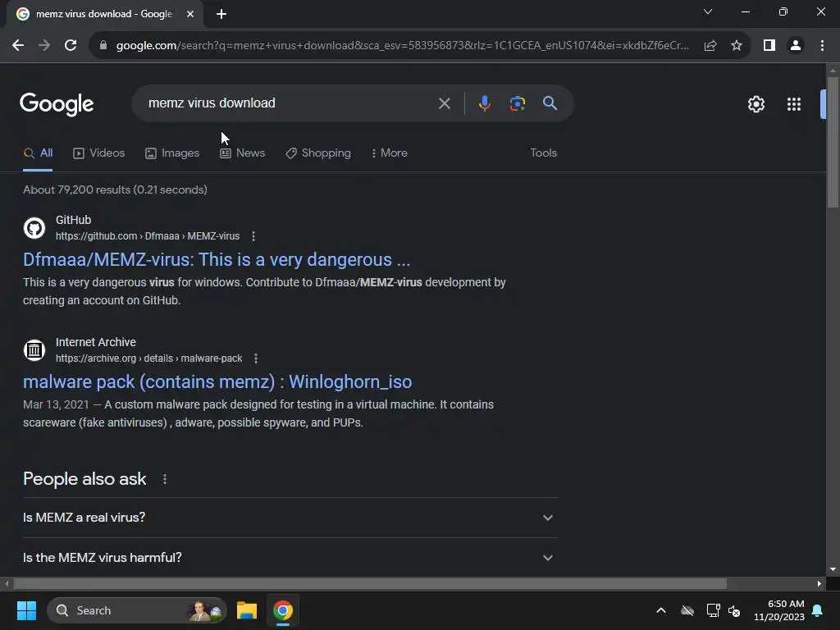Reload the current page
This screenshot has height=630, width=840.
pyautogui.click(x=71, y=46)
